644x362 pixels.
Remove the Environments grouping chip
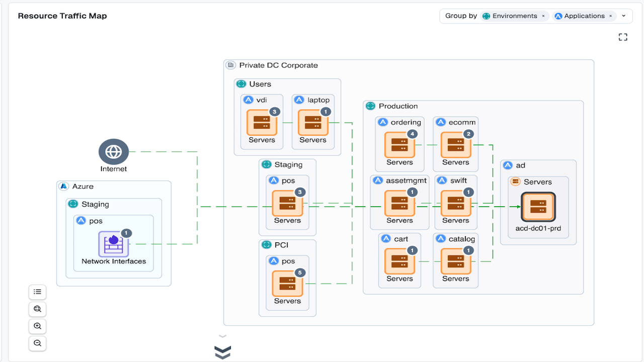(x=543, y=16)
